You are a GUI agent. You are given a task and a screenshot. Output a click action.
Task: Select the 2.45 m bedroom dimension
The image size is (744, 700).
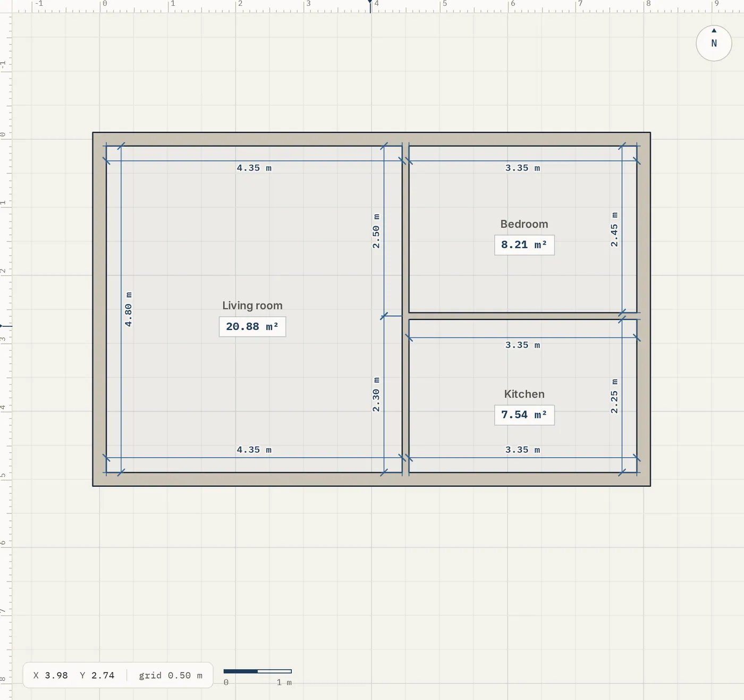click(614, 230)
